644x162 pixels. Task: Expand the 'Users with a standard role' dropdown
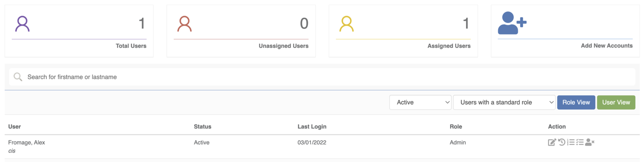(504, 102)
